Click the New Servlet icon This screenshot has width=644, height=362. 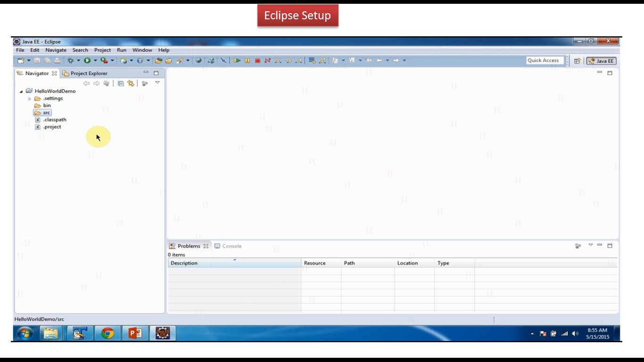pyautogui.click(x=140, y=60)
